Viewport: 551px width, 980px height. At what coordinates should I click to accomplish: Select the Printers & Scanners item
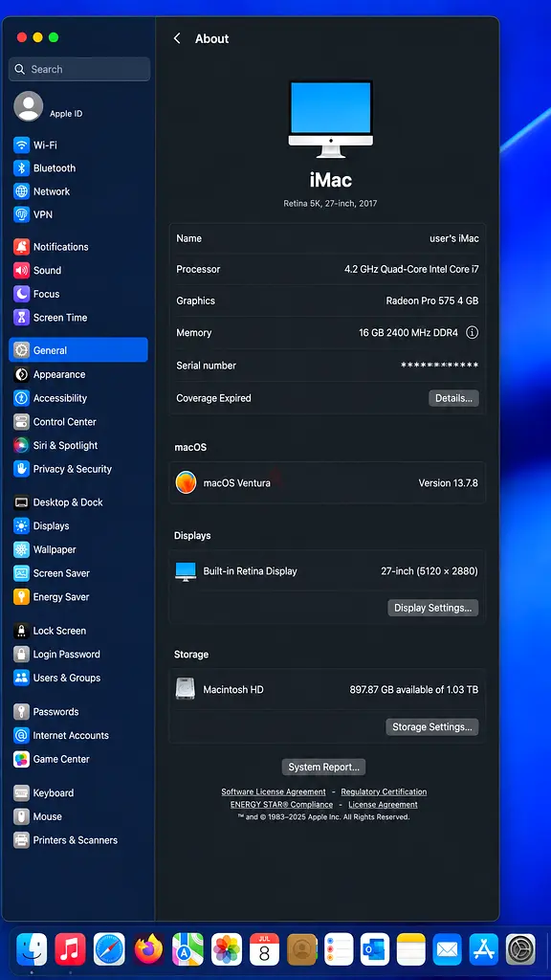click(x=78, y=840)
